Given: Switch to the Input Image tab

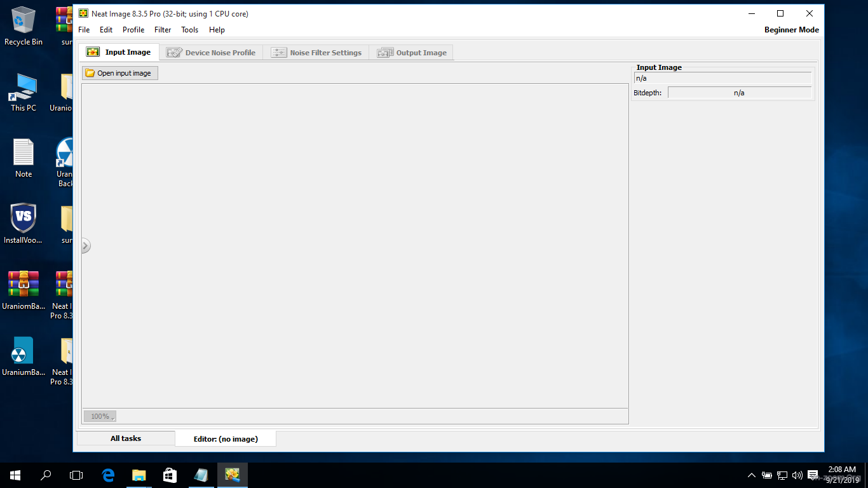Looking at the screenshot, I should (119, 52).
